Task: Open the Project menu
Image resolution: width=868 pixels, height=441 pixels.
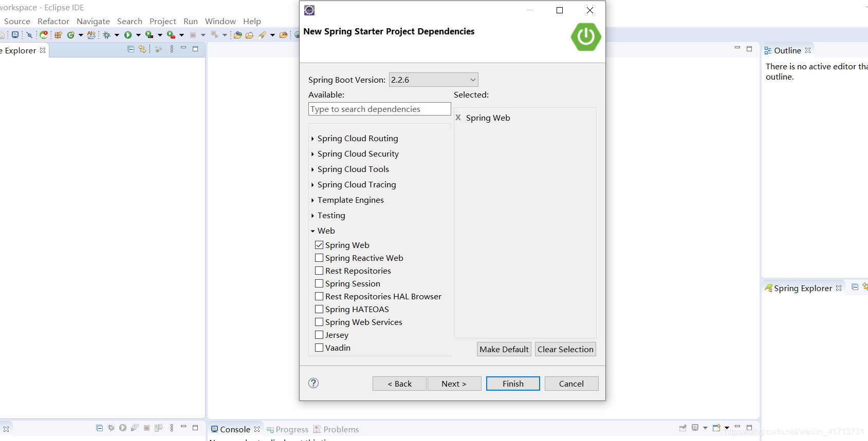Action: coord(163,21)
